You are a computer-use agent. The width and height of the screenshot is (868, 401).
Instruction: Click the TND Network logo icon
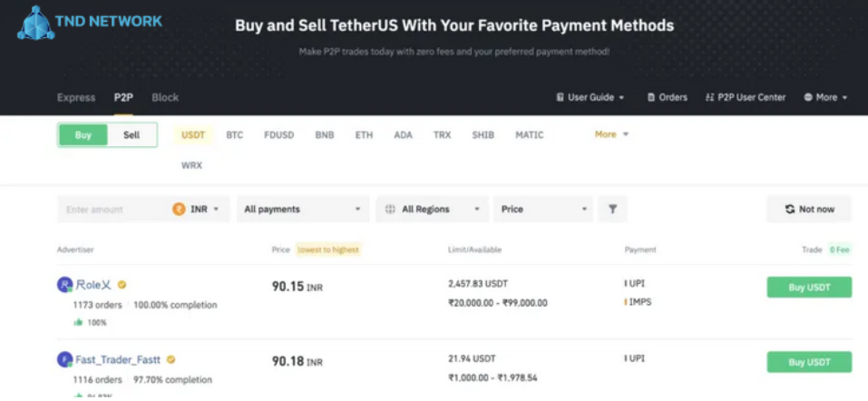34,22
